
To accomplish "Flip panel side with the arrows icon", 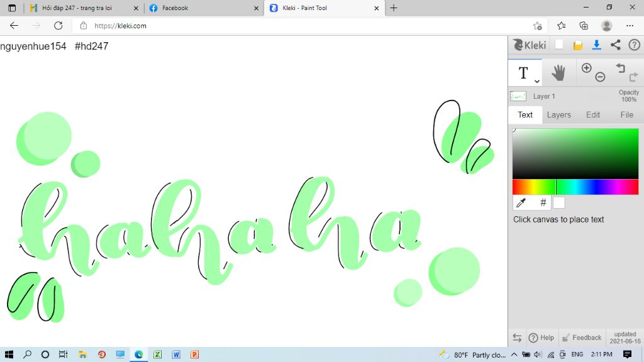I will click(x=517, y=337).
